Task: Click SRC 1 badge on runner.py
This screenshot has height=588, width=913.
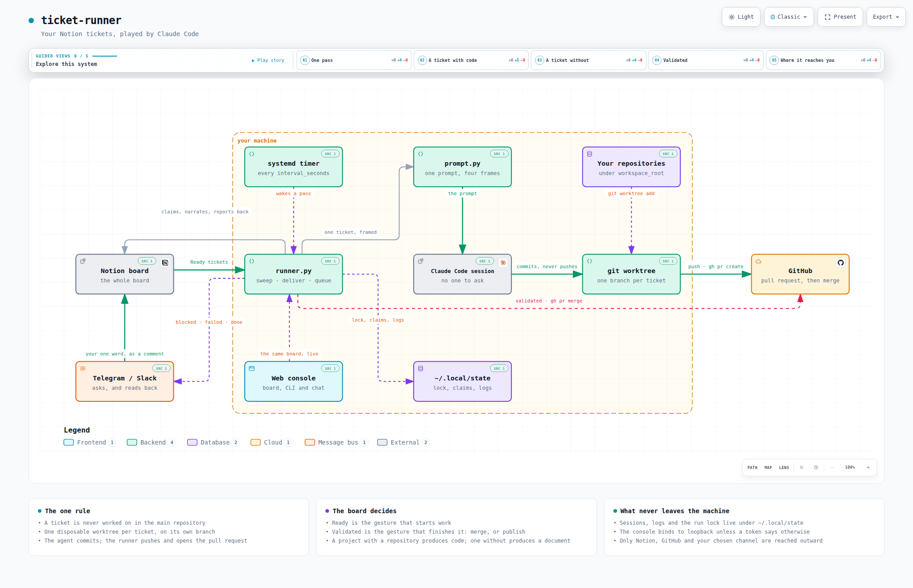Action: [330, 261]
